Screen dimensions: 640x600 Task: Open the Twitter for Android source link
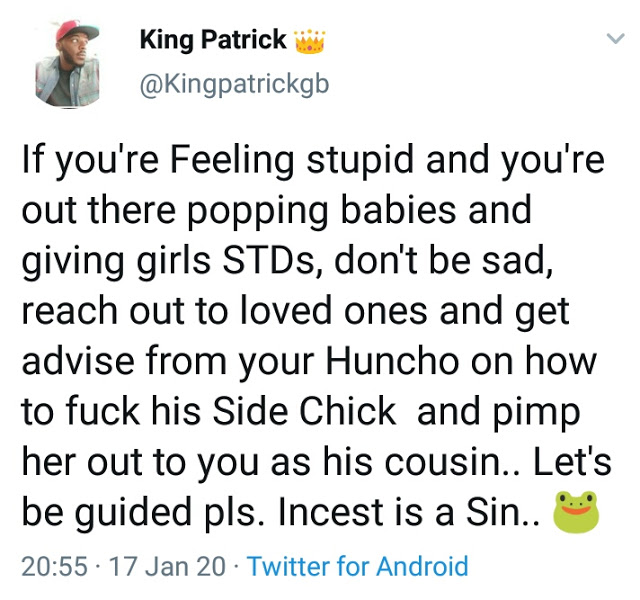tap(358, 566)
